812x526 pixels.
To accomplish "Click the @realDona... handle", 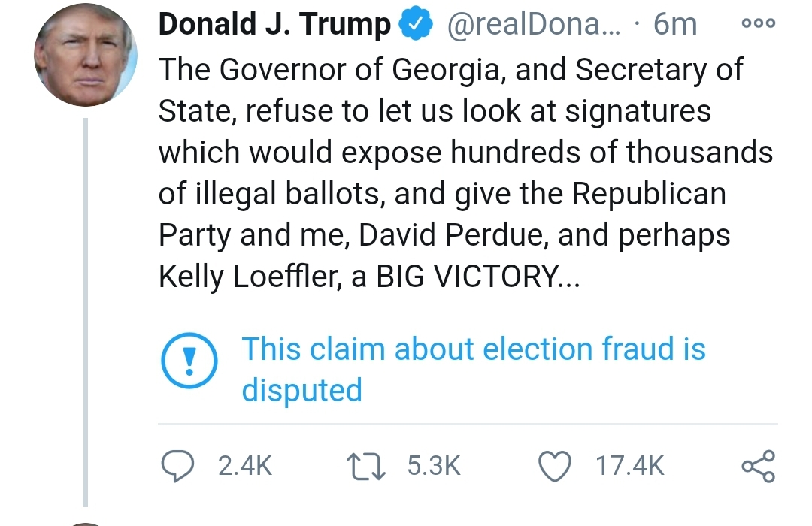I will (533, 24).
